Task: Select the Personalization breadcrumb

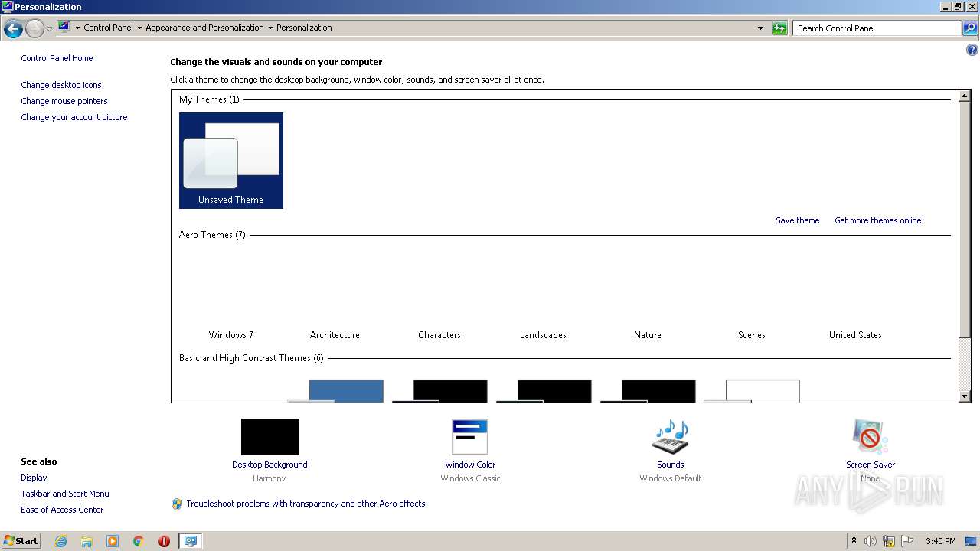Action: [304, 28]
